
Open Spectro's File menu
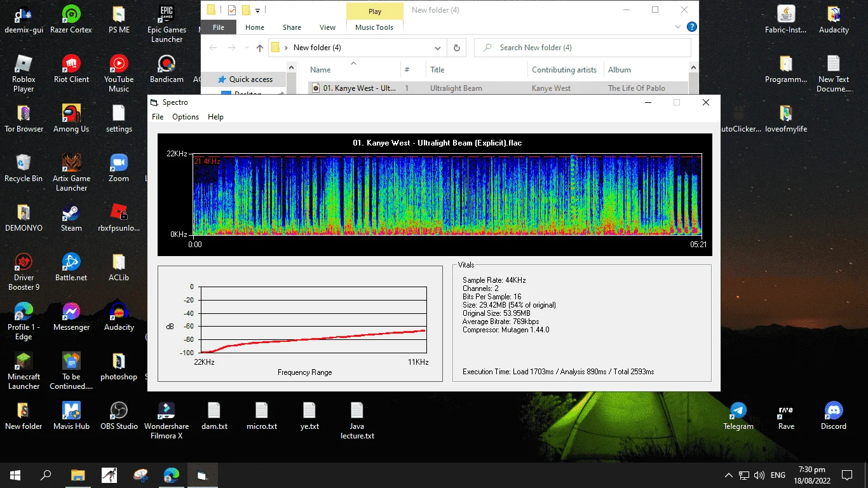[x=158, y=117]
